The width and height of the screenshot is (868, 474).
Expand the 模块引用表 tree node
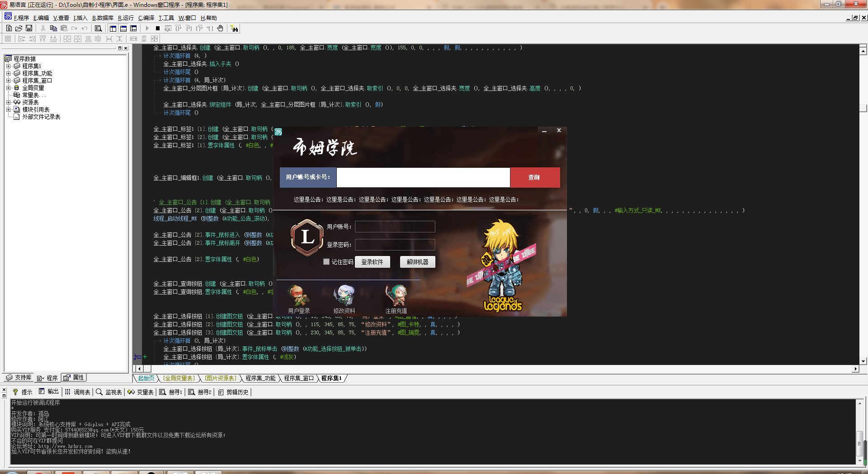click(x=8, y=109)
